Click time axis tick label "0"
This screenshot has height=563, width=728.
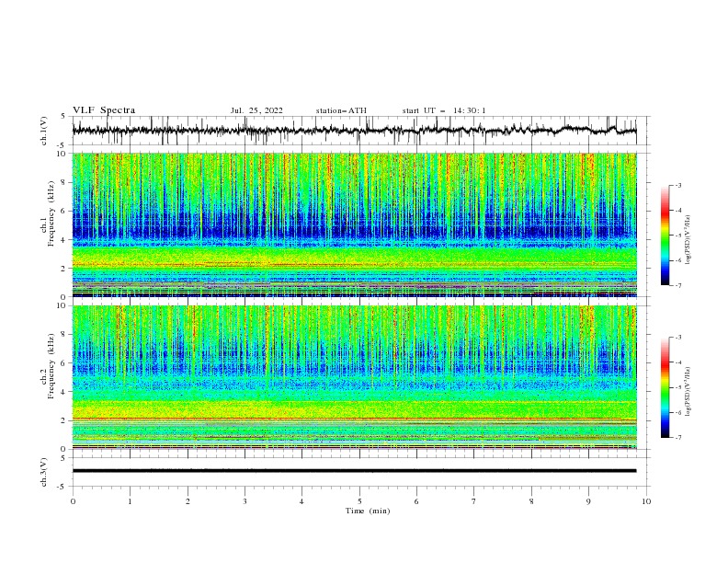[73, 501]
